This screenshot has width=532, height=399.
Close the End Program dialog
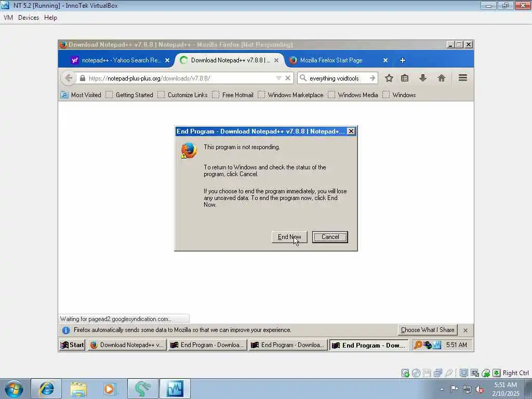[x=351, y=131]
